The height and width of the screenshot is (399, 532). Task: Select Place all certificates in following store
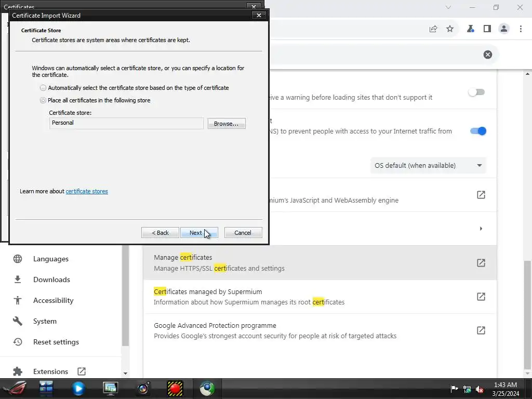(43, 100)
